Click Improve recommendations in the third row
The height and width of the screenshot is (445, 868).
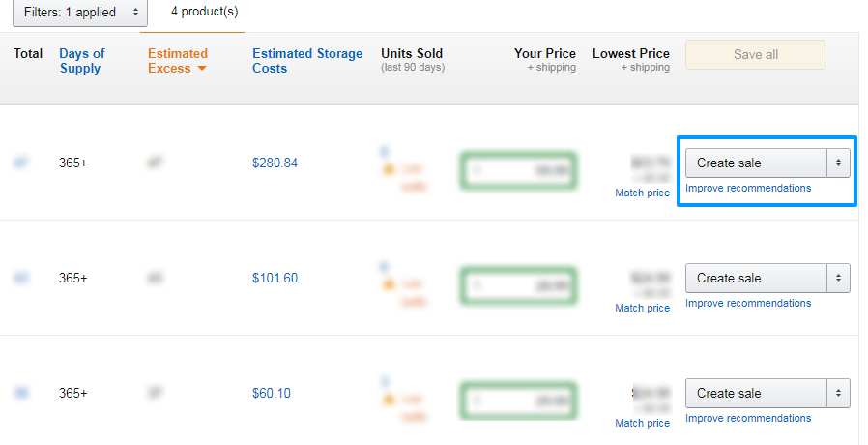click(x=748, y=418)
